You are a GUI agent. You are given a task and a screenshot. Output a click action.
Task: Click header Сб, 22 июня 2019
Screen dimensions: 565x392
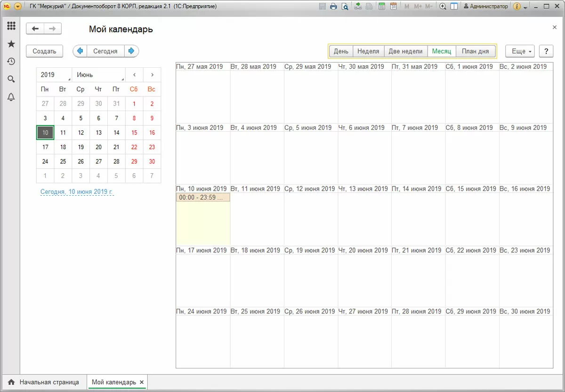[x=471, y=250]
